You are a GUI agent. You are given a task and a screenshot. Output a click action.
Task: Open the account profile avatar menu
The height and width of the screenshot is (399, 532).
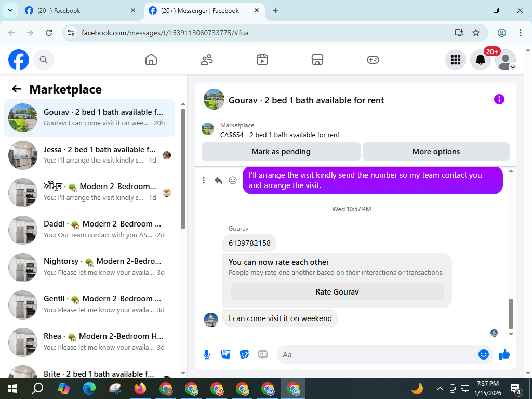(506, 60)
